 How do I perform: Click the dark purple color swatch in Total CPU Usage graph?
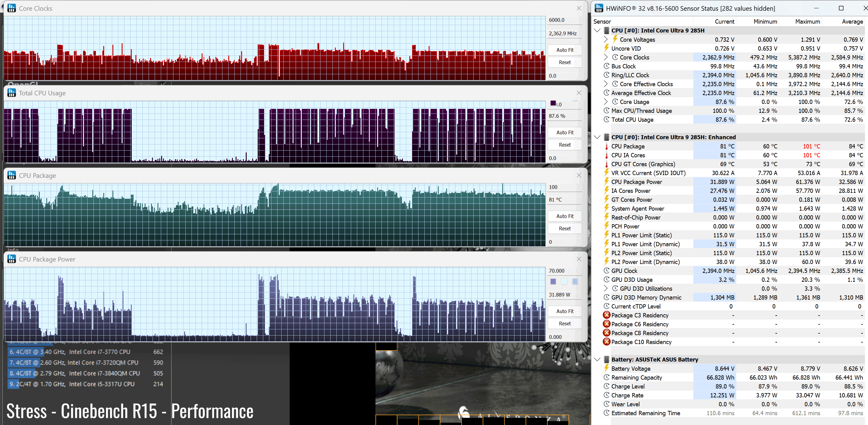(553, 103)
